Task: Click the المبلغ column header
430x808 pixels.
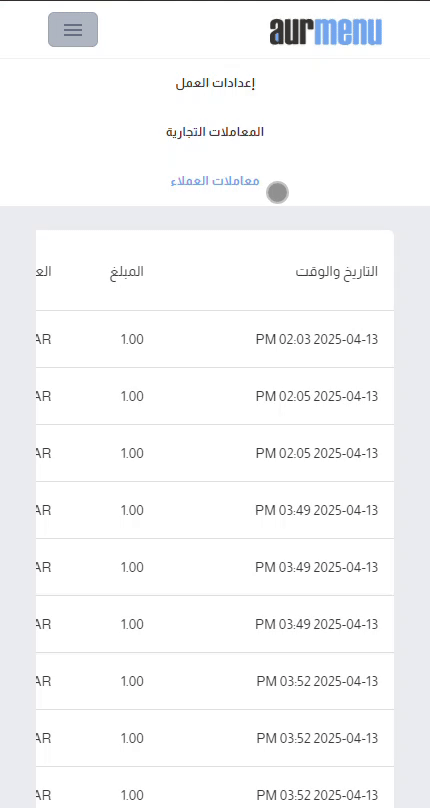Action: point(126,272)
